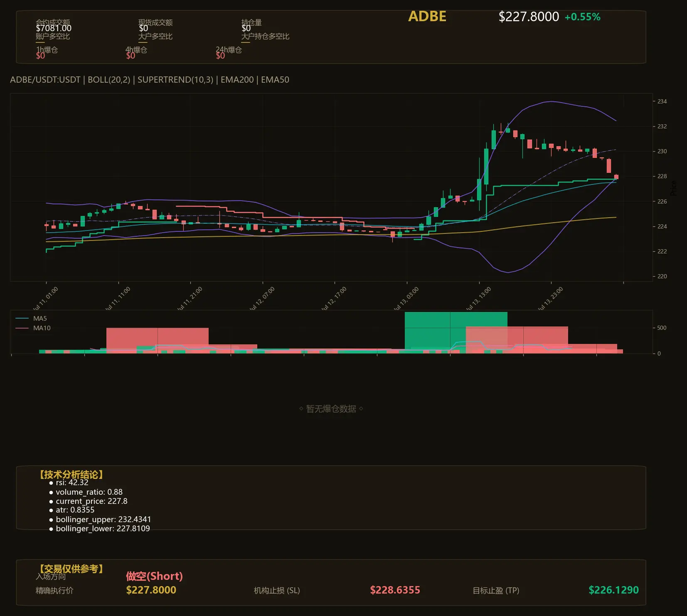Click the $226.1290 take profit value

point(613,590)
